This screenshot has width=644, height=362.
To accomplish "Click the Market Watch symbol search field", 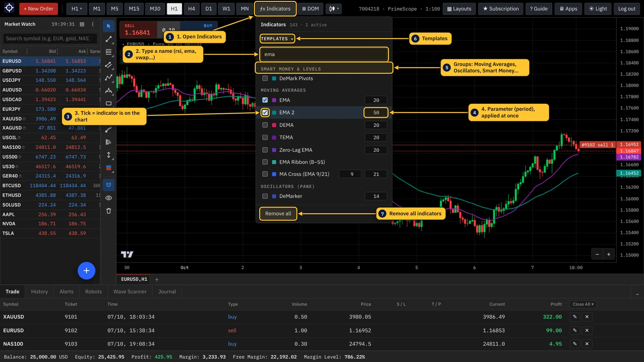I will click(50, 39).
